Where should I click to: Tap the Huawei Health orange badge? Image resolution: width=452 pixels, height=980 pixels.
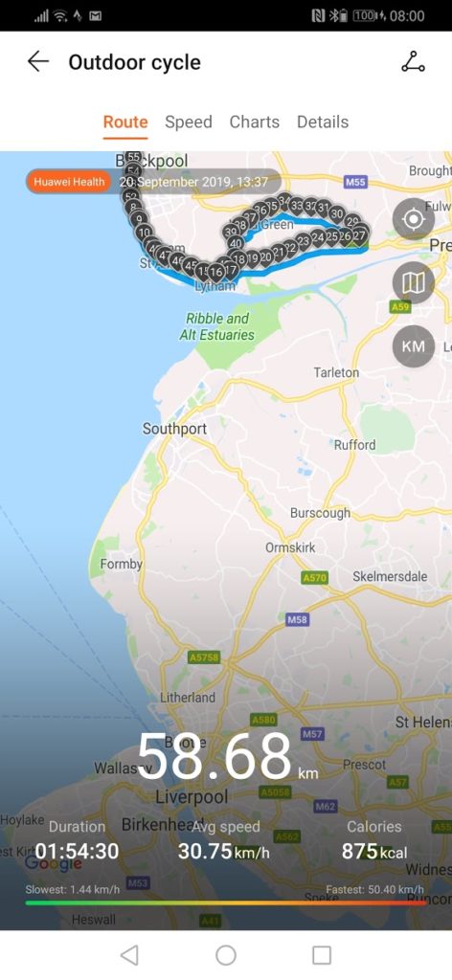point(69,182)
